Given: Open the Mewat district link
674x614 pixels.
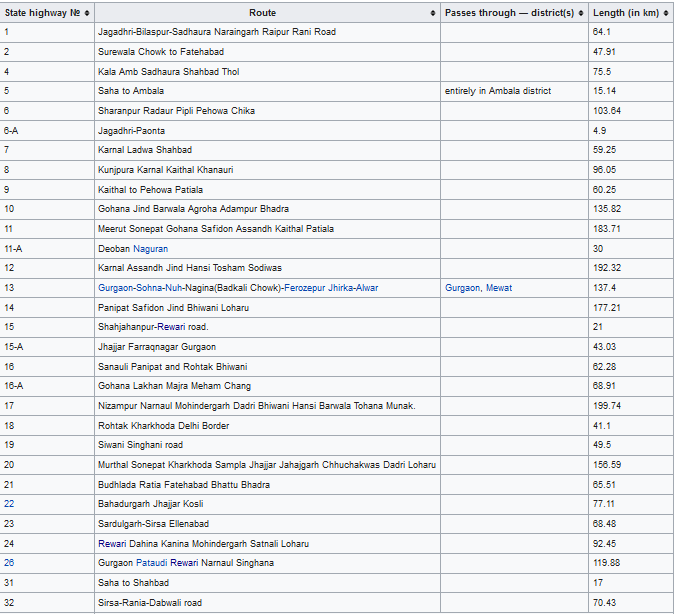Looking at the screenshot, I should click(x=499, y=288).
